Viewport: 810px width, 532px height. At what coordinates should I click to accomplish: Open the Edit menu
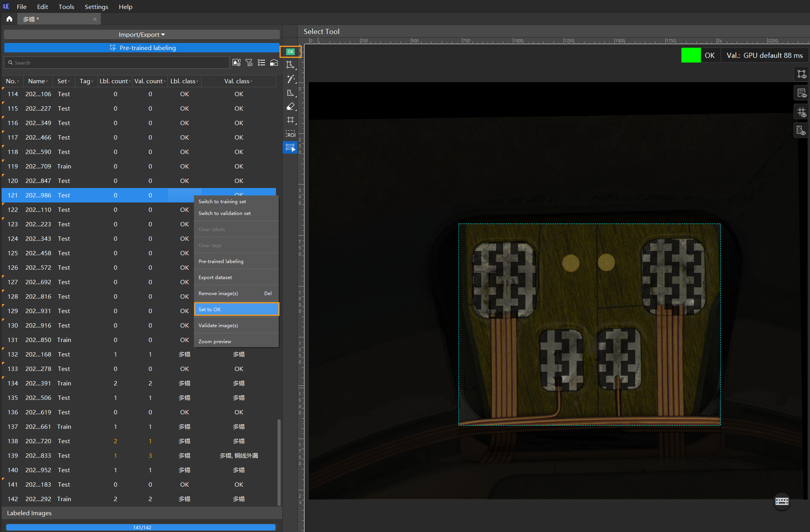[x=43, y=7]
